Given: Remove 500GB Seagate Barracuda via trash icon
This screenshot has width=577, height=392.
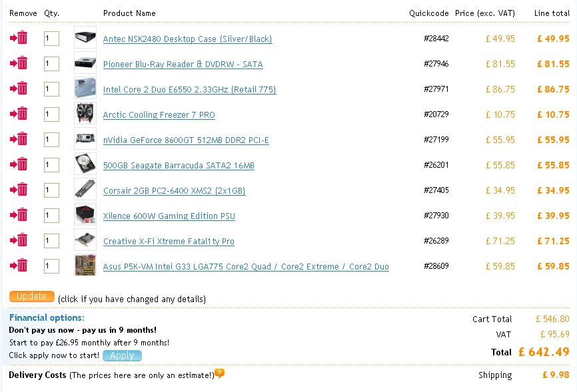Looking at the screenshot, I should point(19,164).
